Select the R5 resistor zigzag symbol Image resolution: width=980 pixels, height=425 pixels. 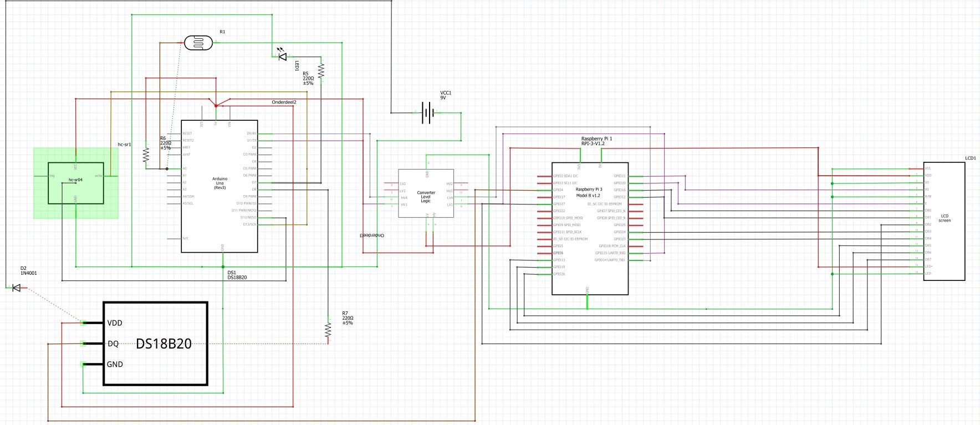(x=321, y=70)
